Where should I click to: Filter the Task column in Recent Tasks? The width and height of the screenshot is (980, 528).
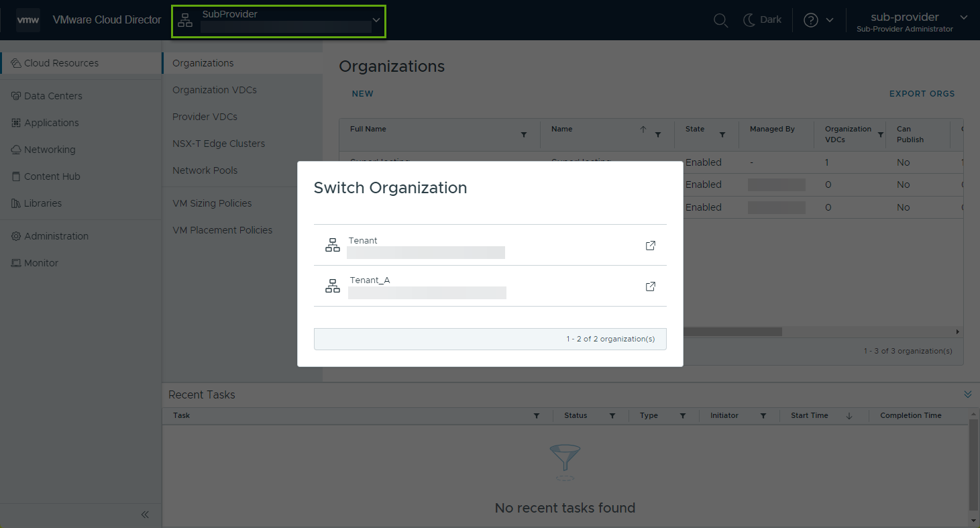click(x=537, y=416)
